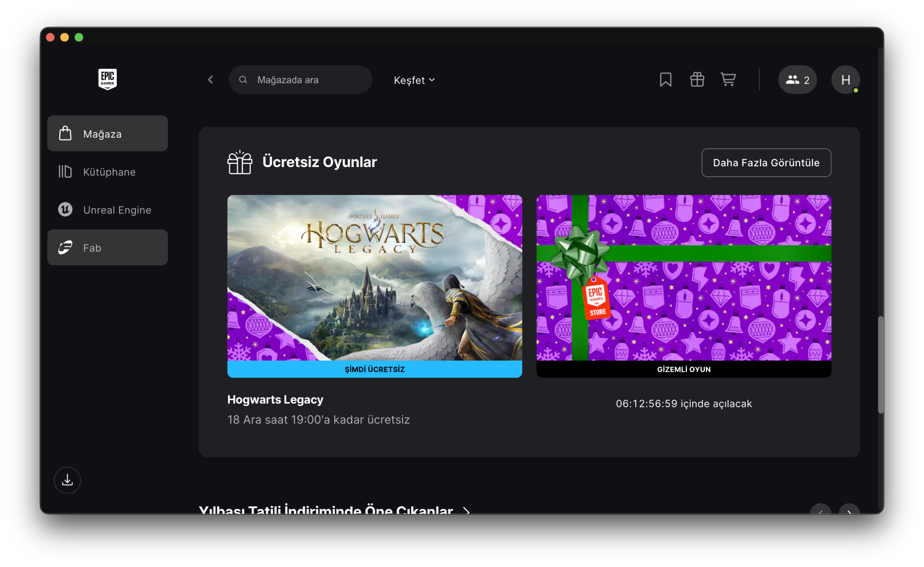This screenshot has width=924, height=567.
Task: Click the back navigation arrow
Action: coord(210,79)
